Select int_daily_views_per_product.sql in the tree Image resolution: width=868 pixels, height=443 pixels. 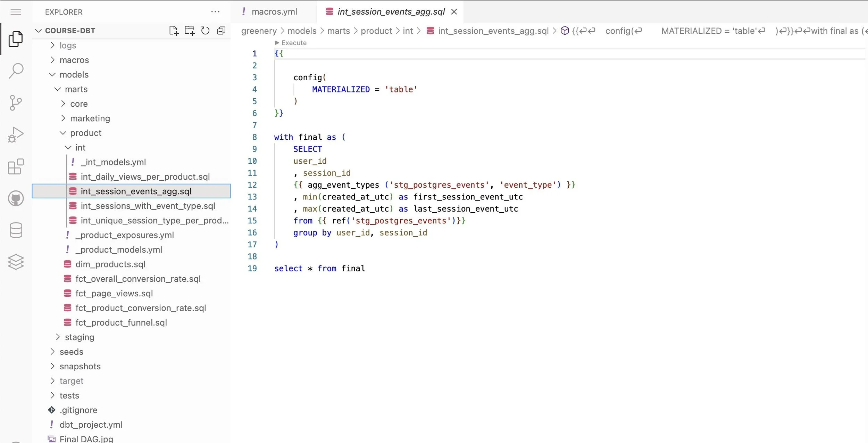pyautogui.click(x=145, y=177)
